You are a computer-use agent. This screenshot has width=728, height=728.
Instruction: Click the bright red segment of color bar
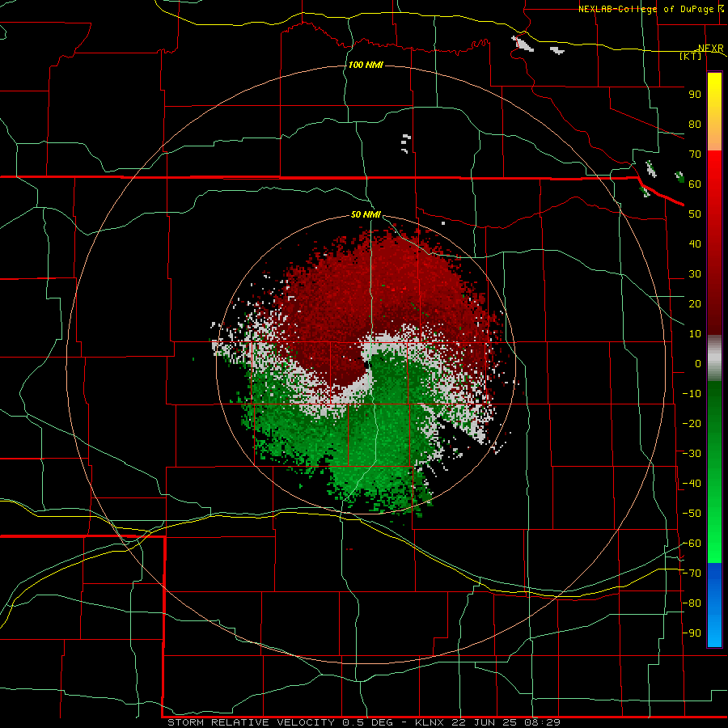coord(714,243)
